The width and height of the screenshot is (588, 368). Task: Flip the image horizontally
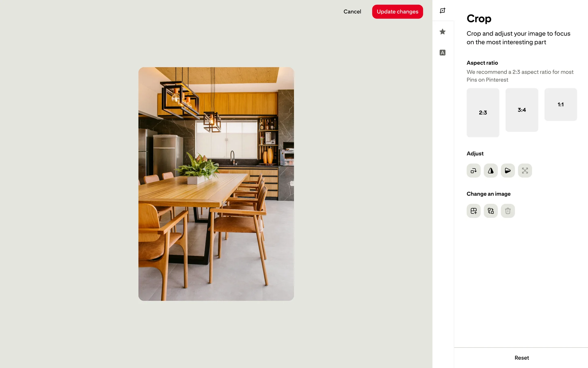[x=491, y=171]
